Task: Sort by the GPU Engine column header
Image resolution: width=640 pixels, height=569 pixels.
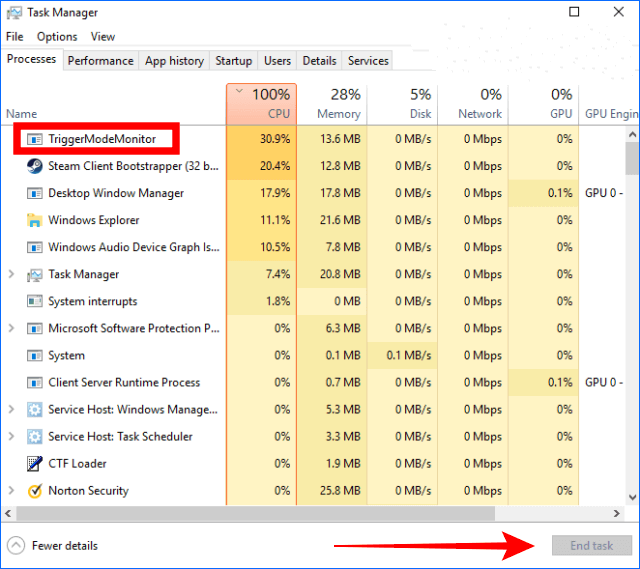Action: pos(609,104)
